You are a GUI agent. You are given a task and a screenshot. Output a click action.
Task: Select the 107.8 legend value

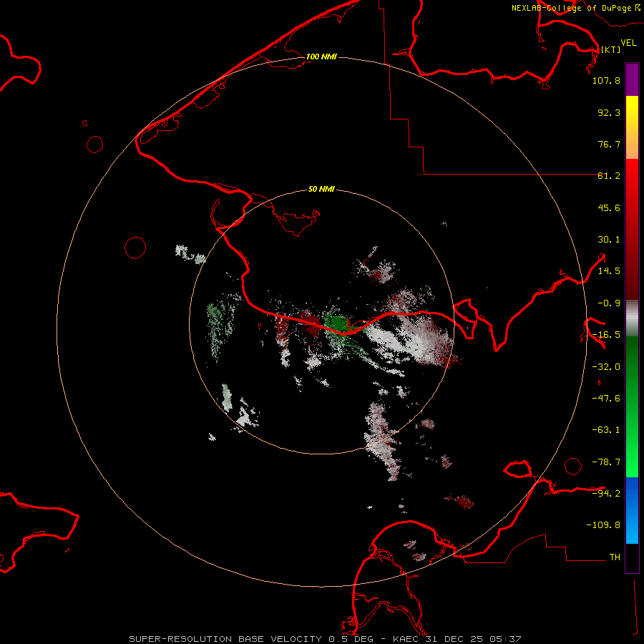(x=606, y=80)
